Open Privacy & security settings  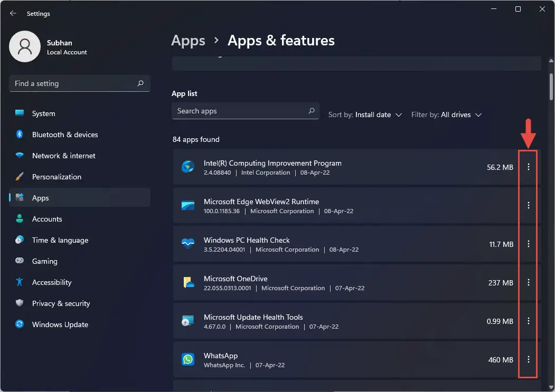[x=80, y=303]
